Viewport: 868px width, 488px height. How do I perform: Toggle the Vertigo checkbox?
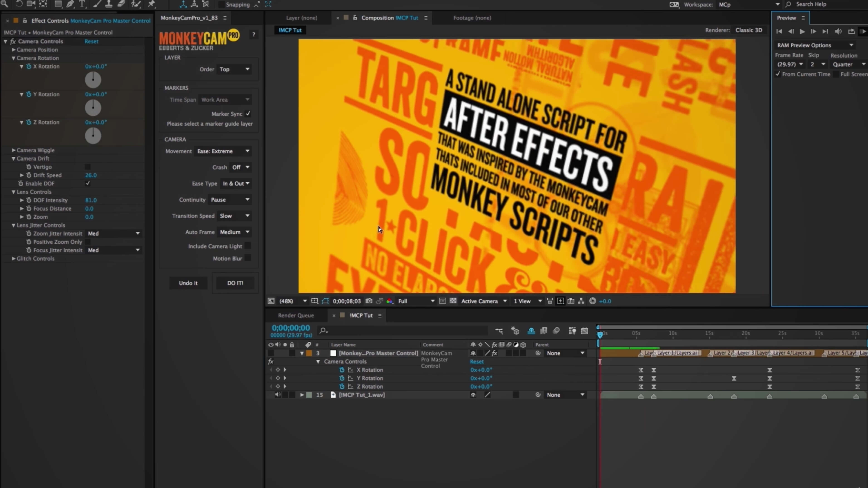click(x=88, y=167)
